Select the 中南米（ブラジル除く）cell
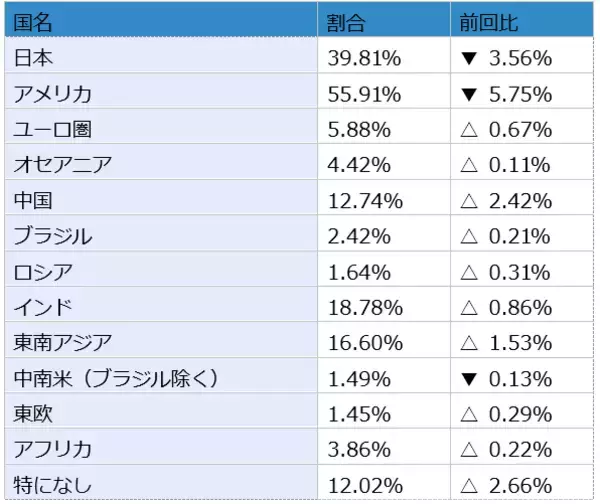Image resolution: width=600 pixels, height=504 pixels. pyautogui.click(x=116, y=379)
